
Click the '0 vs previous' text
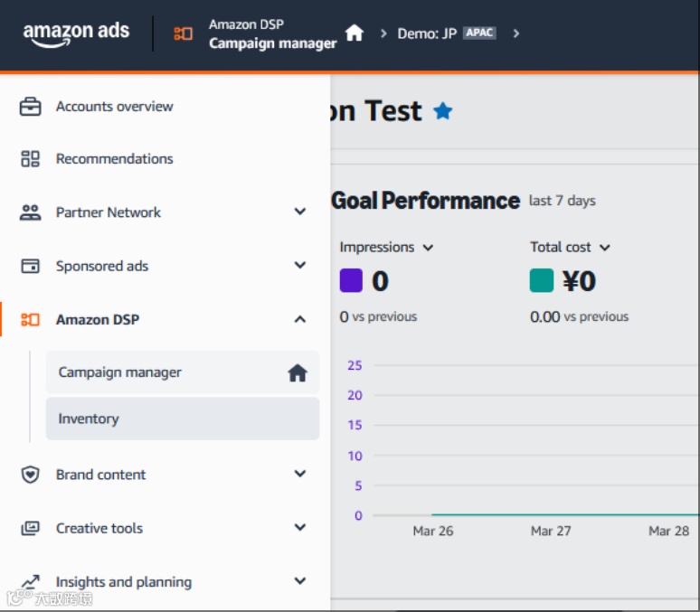click(378, 317)
